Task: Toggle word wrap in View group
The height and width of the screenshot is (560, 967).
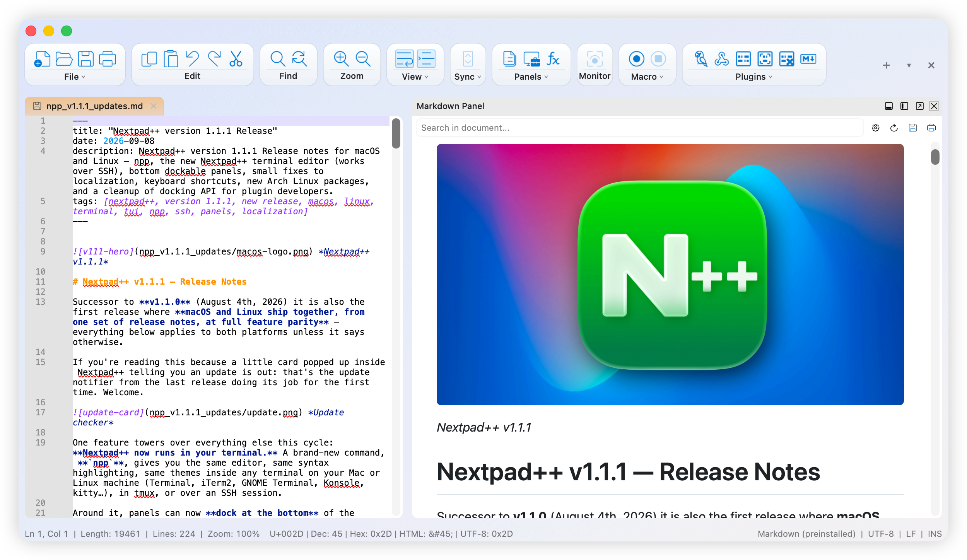Action: pyautogui.click(x=404, y=59)
